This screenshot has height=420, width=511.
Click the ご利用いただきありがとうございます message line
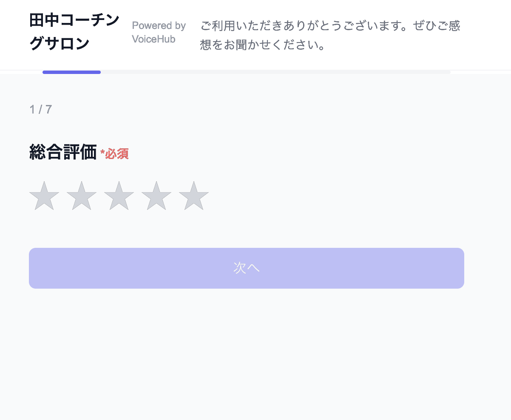[298, 26]
